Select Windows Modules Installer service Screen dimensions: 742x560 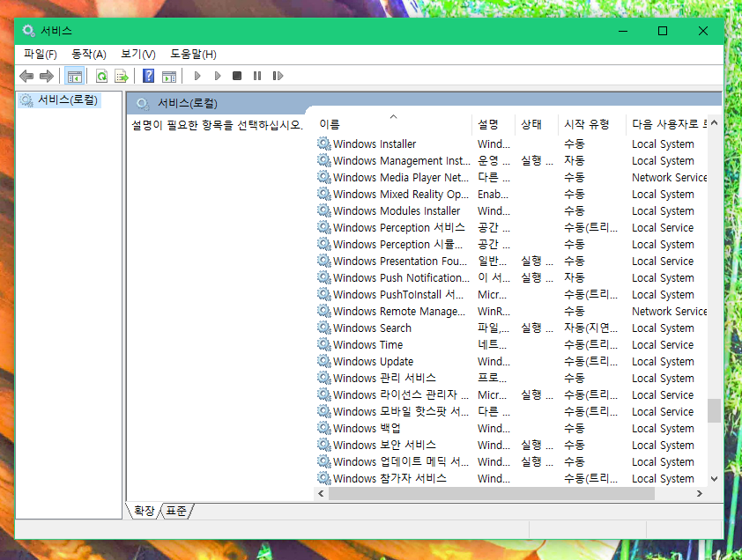512,211
